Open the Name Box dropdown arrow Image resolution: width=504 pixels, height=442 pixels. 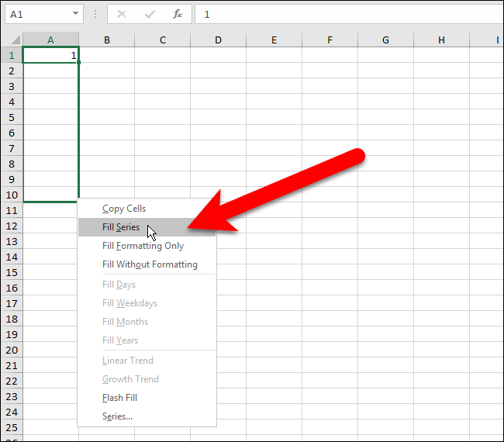click(x=75, y=13)
